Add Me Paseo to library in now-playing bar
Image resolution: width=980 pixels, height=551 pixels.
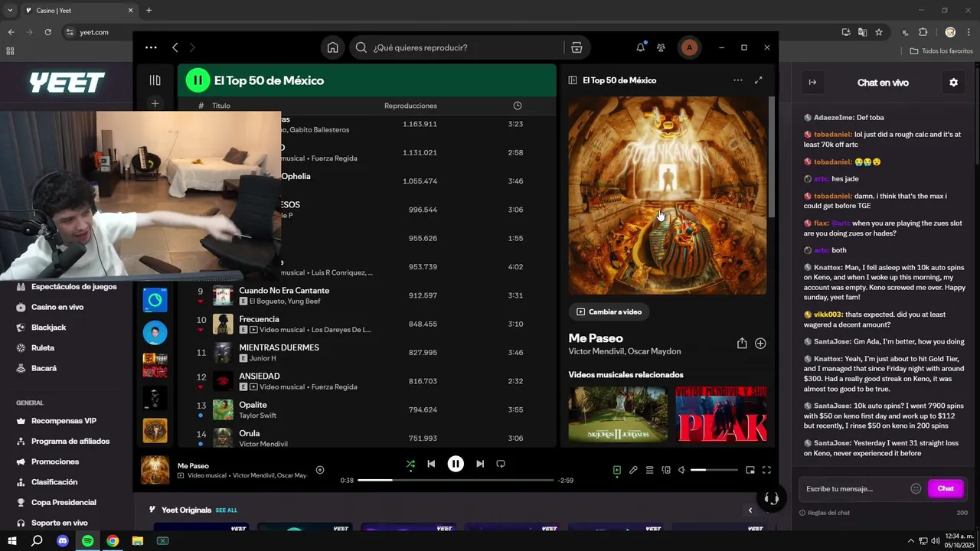(320, 470)
